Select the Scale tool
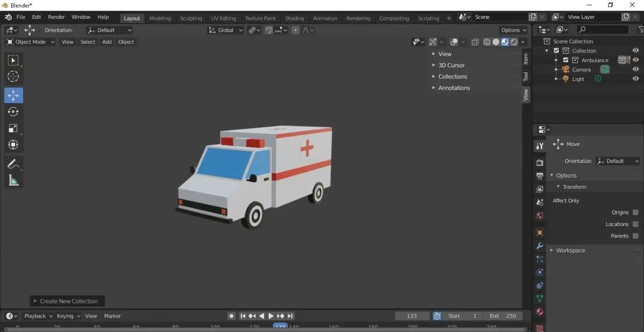The image size is (644, 332). point(13,128)
